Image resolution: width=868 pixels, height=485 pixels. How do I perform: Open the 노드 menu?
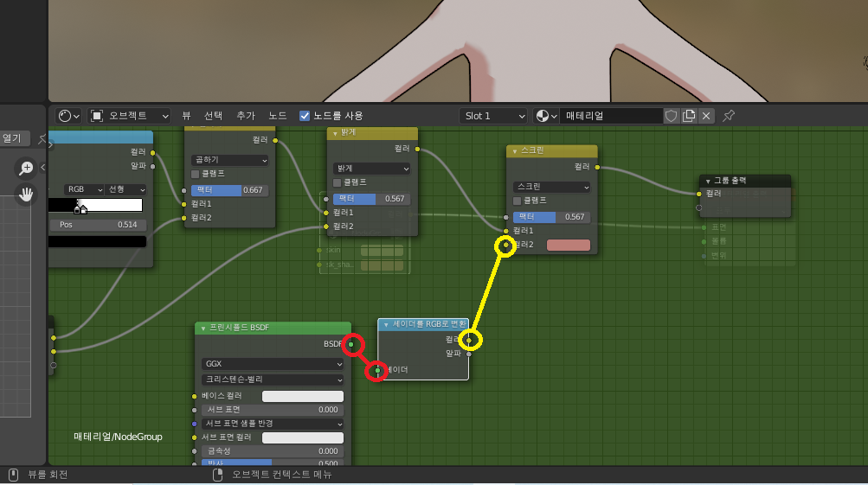point(277,116)
